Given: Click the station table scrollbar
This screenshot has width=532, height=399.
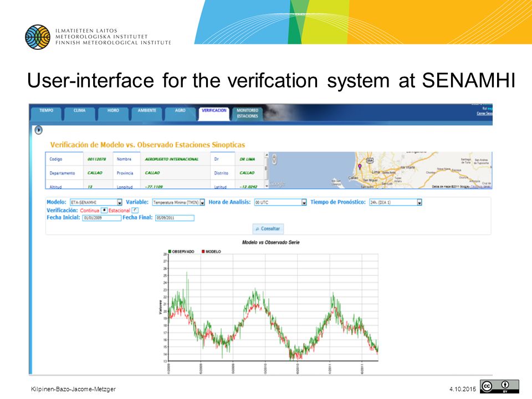Looking at the screenshot, I should tap(267, 170).
